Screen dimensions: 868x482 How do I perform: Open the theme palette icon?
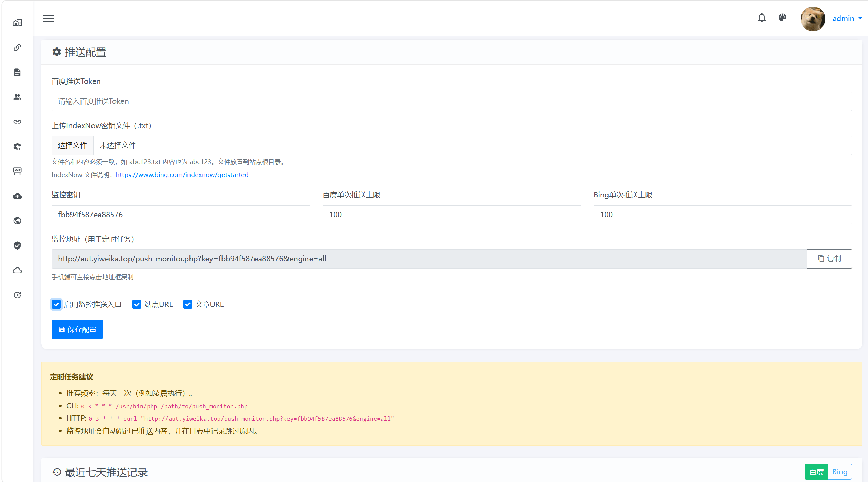(782, 18)
